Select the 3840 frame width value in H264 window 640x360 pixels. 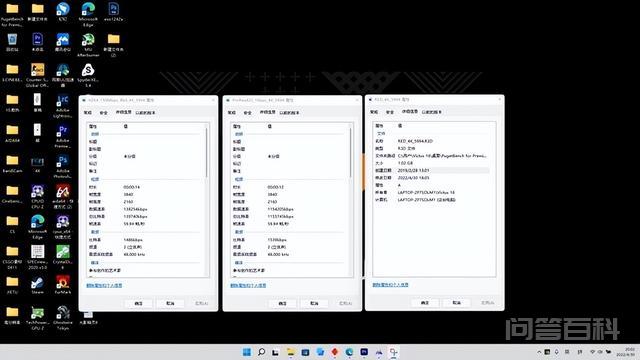tap(128, 194)
